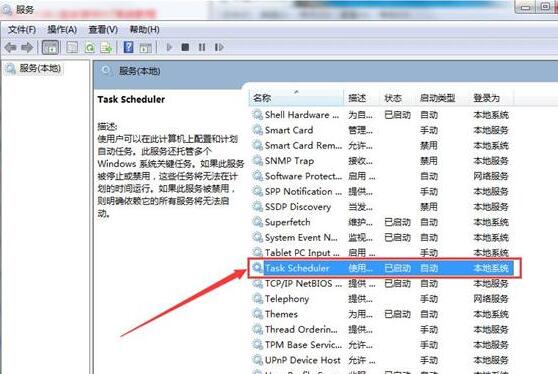Sort by the 状态 column header
This screenshot has height=374, width=558.
tap(398, 98)
